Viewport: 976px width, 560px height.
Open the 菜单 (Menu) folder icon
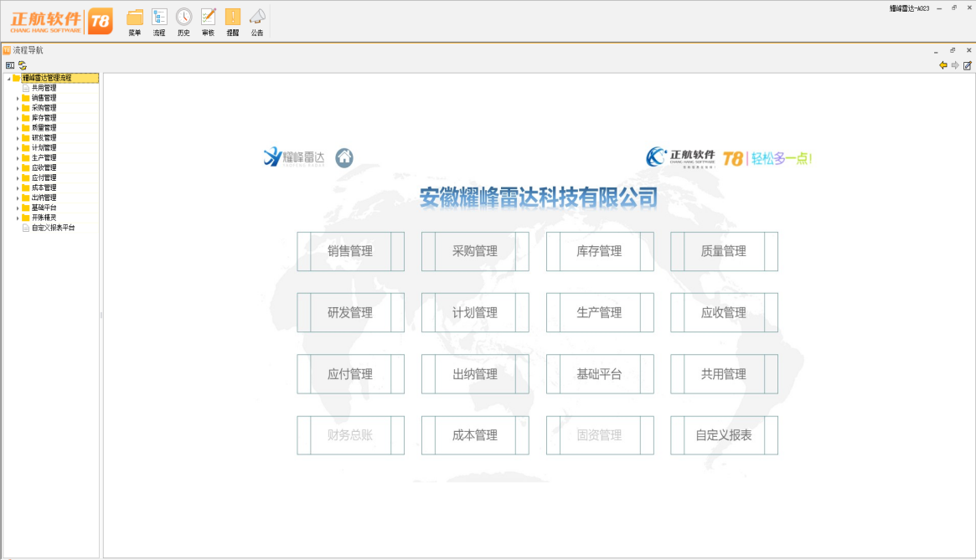(x=134, y=18)
